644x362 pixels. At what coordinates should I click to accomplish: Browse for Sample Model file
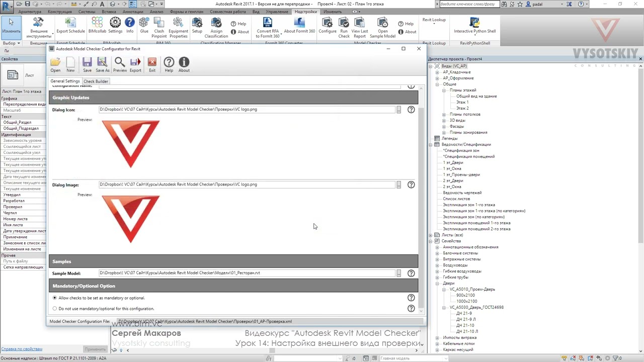398,273
